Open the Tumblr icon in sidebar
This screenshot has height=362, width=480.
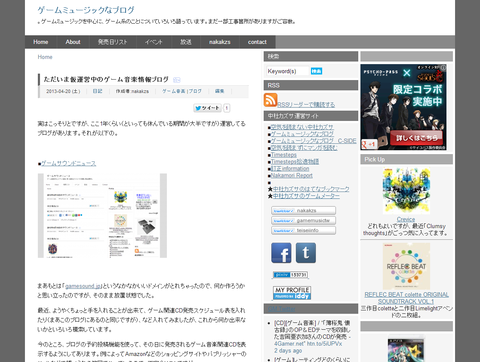click(306, 253)
